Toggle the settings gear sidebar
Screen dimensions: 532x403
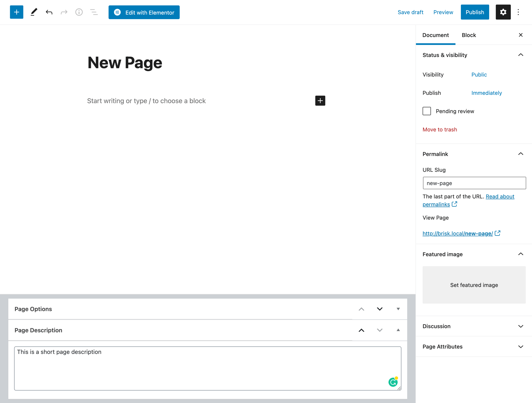click(503, 12)
